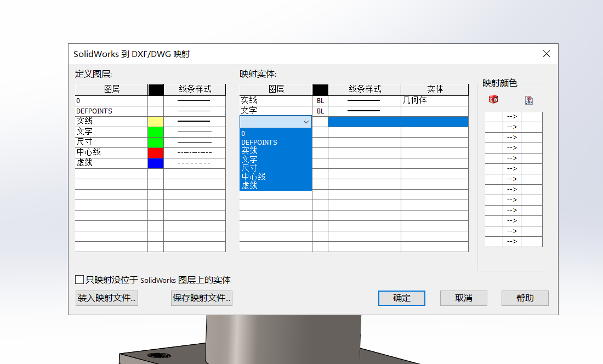Select 虚线 layer name in 定义图层 table
603x364 pixels.
pos(111,163)
